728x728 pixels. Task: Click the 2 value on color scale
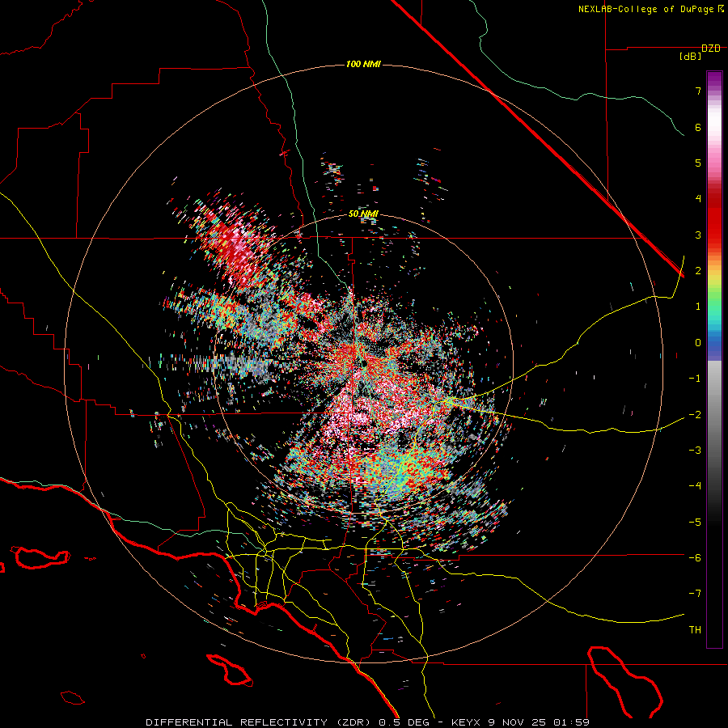698,271
